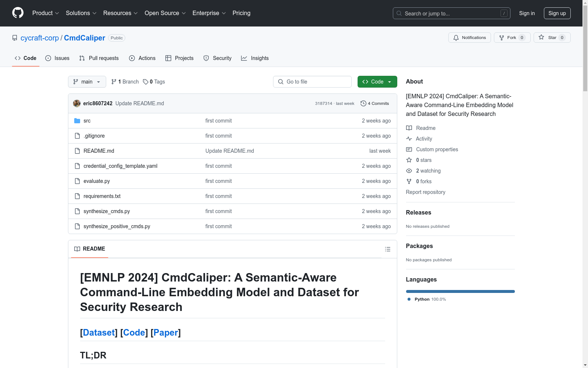This screenshot has height=368, width=588.
Task: Select the README tab header
Action: click(90, 249)
